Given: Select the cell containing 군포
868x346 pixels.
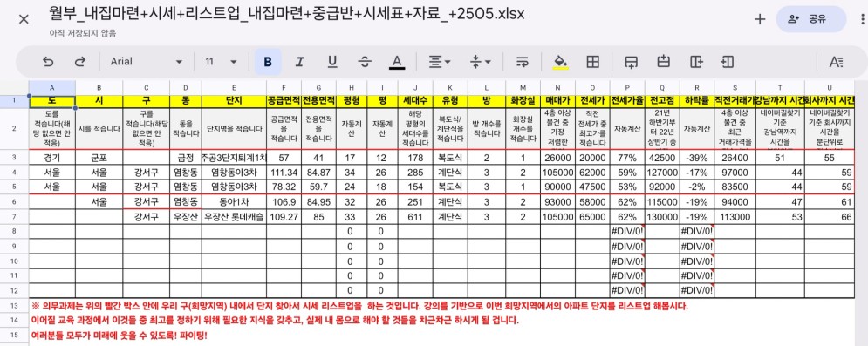Looking at the screenshot, I should [x=99, y=158].
